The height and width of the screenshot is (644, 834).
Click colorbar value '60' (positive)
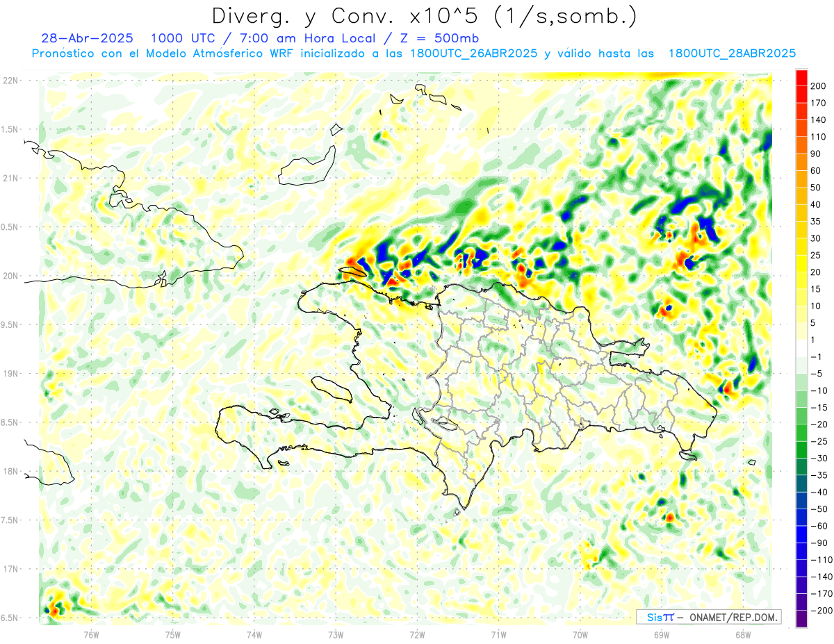816,170
